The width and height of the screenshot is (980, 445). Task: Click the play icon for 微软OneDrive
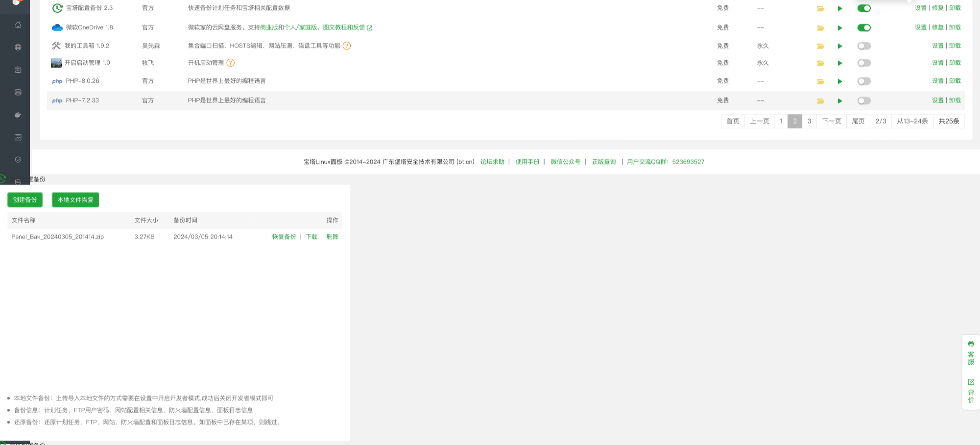(x=840, y=28)
